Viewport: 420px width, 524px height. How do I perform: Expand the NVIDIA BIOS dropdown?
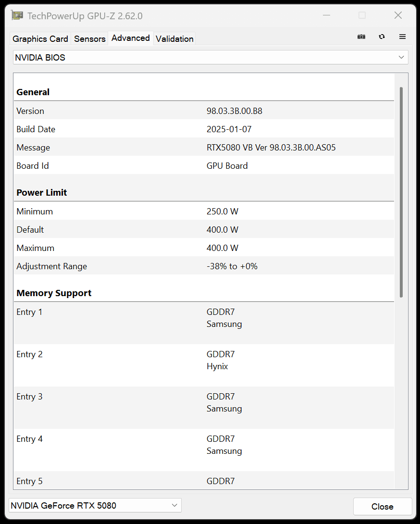pos(210,58)
